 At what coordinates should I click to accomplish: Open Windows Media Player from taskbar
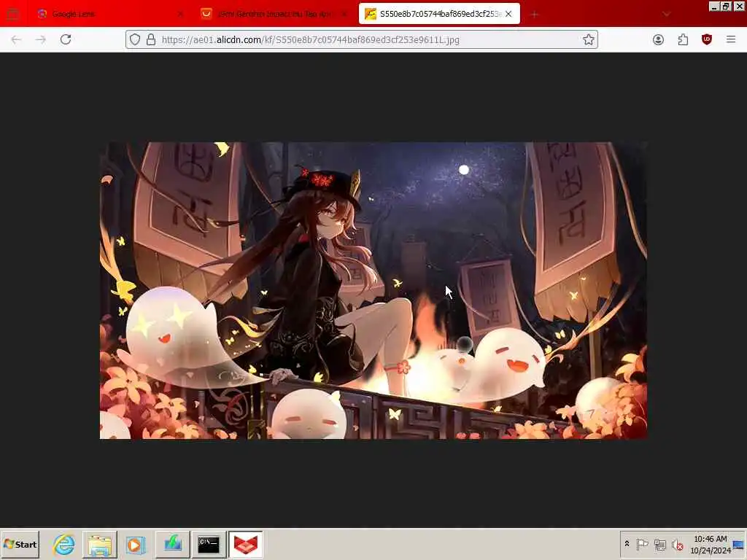135,544
